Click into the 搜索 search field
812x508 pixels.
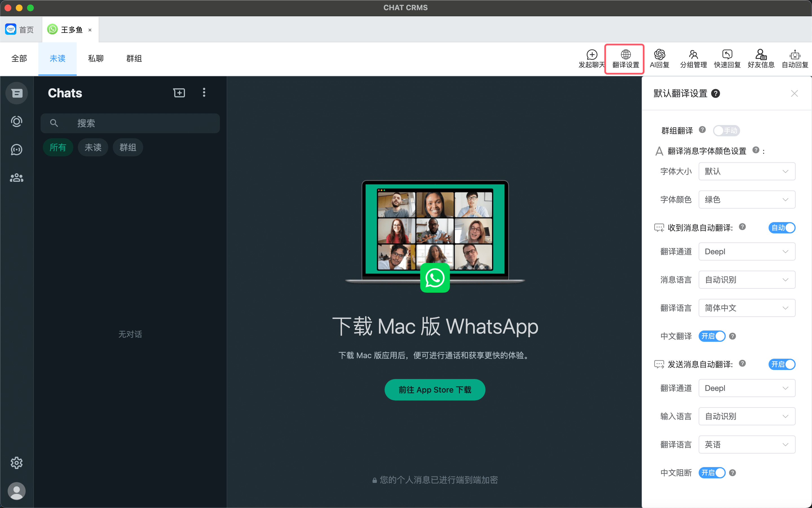130,123
